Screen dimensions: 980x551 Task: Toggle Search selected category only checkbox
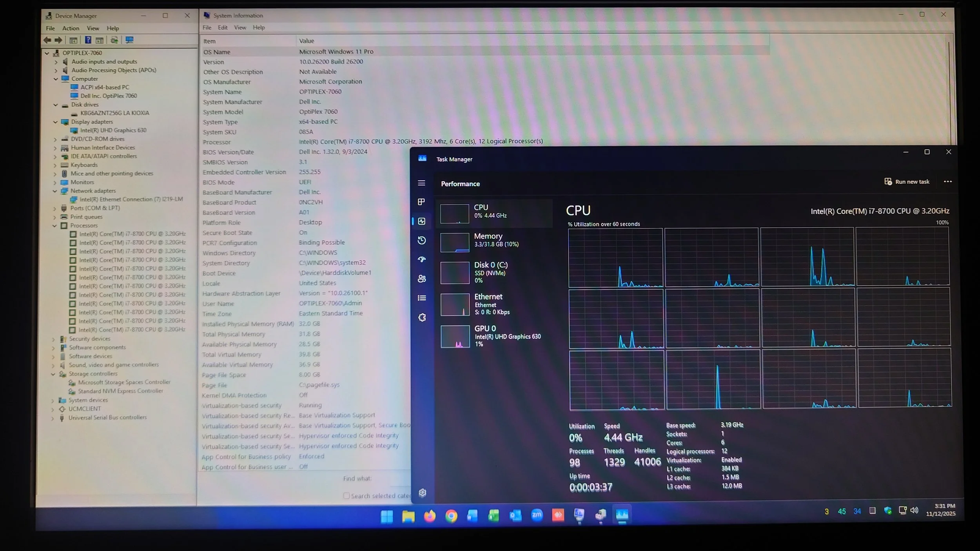coord(347,496)
